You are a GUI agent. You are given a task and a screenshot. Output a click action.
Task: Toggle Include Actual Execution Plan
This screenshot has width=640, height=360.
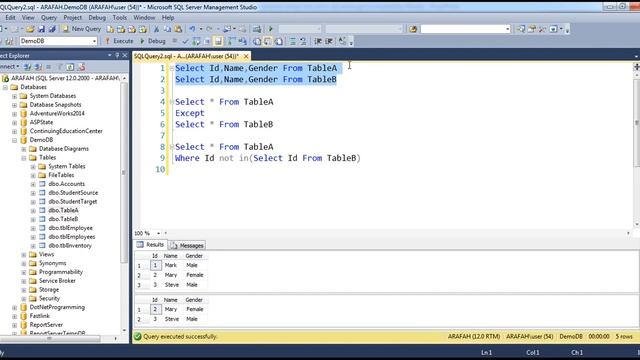(231, 41)
